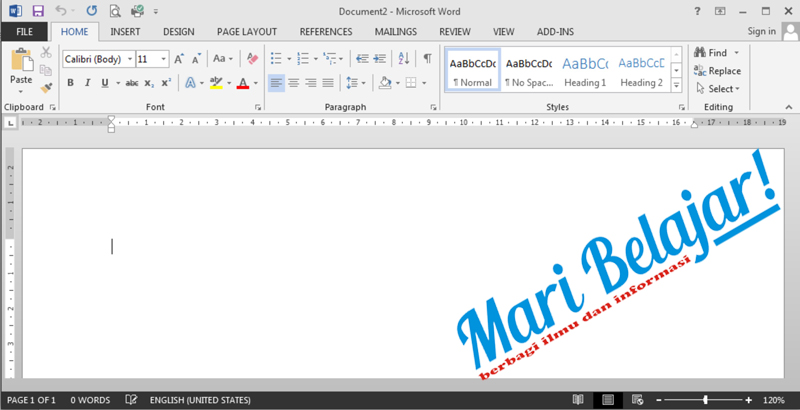Viewport: 800px width, 410px height.
Task: Open the Replace tool
Action: tap(717, 71)
